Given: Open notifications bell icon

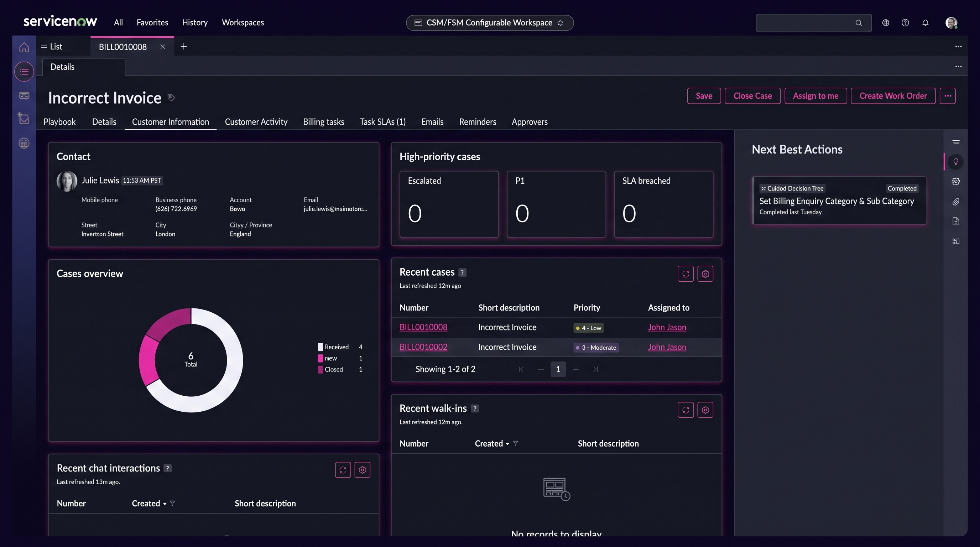Looking at the screenshot, I should tap(926, 23).
